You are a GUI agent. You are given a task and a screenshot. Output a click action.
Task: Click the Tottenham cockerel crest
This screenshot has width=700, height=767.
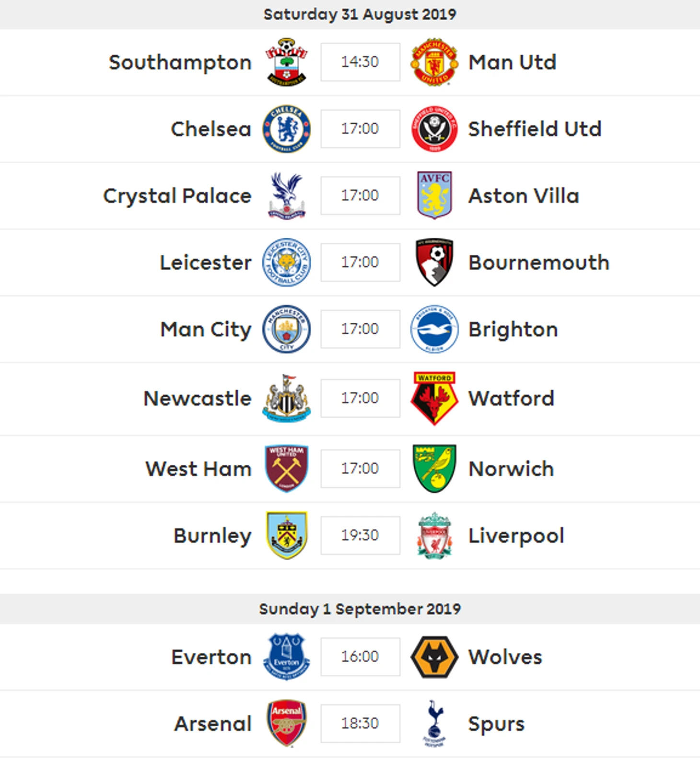coord(434,723)
